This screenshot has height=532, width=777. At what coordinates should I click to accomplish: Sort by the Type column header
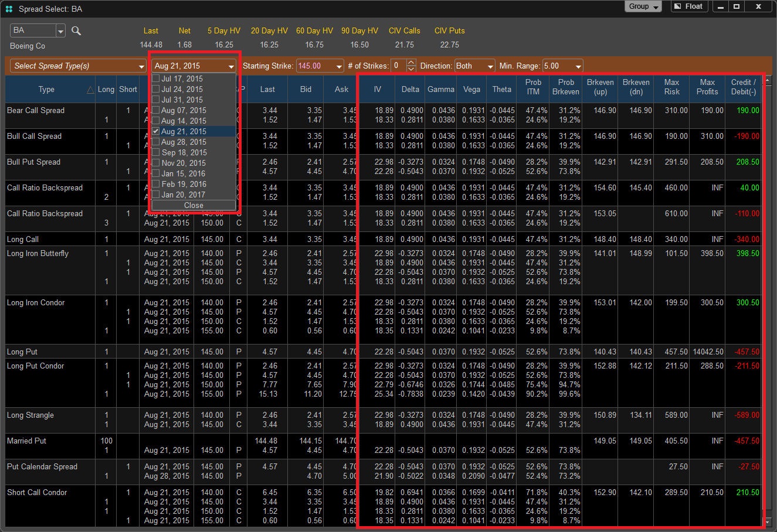pos(50,90)
